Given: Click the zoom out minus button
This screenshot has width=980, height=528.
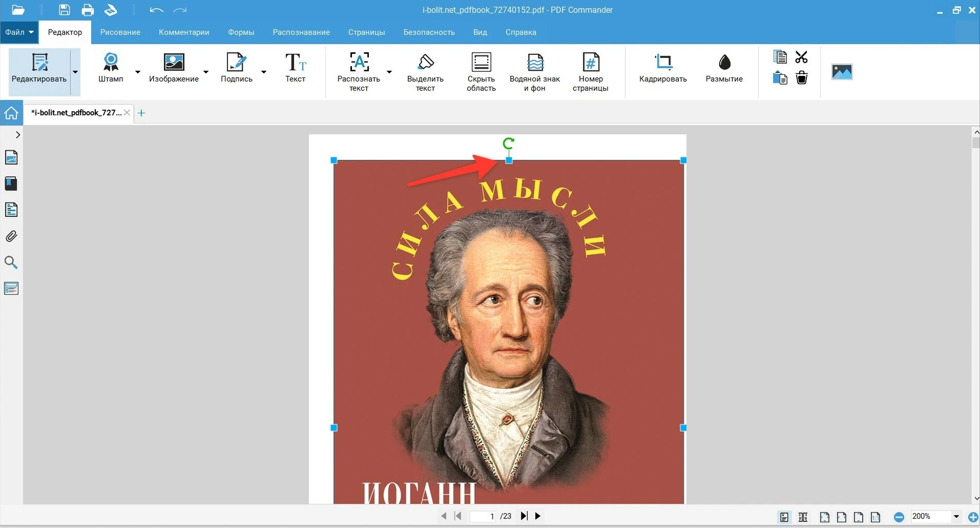Looking at the screenshot, I should (x=899, y=517).
